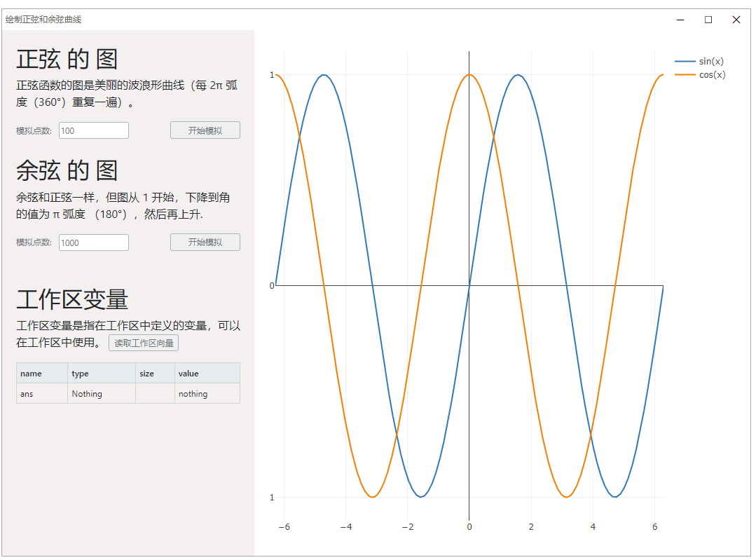The image size is (756, 560).
Task: Click 开始模拟 button under 正弦 的 图
Action: [205, 130]
